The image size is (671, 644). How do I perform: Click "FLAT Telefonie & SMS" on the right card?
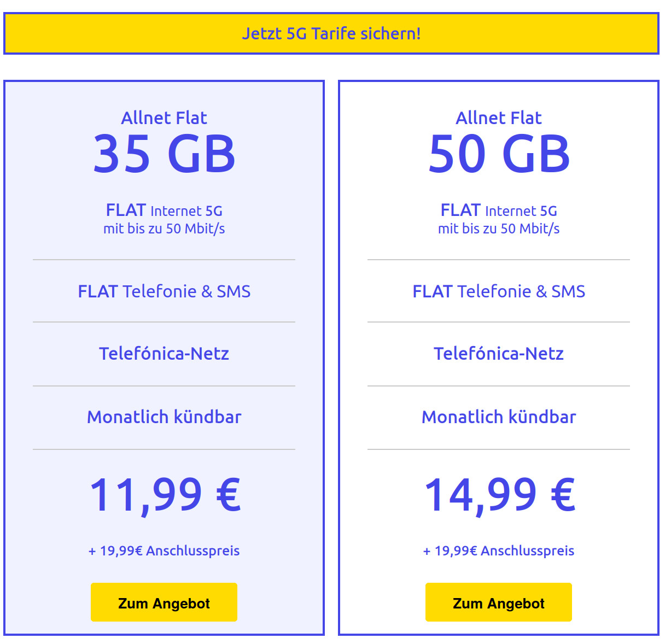point(498,291)
